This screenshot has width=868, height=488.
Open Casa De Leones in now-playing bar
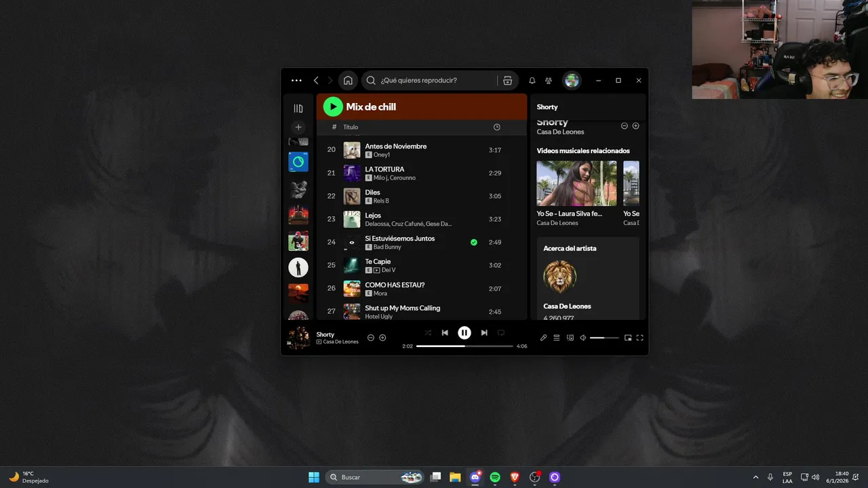[340, 342]
